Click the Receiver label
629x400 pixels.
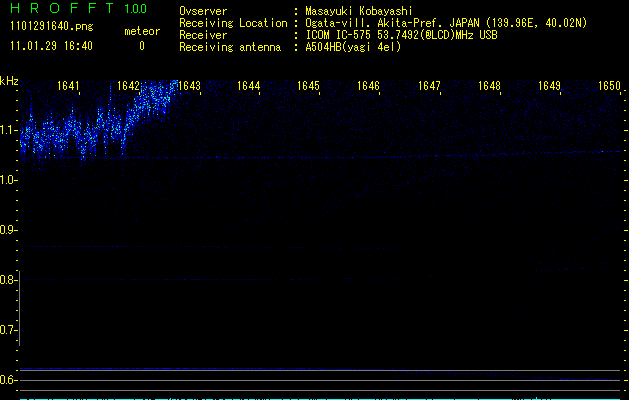[203, 35]
